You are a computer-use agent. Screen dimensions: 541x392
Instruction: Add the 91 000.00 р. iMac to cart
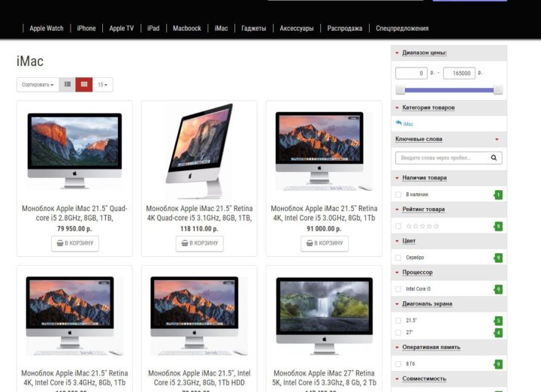[x=325, y=243]
